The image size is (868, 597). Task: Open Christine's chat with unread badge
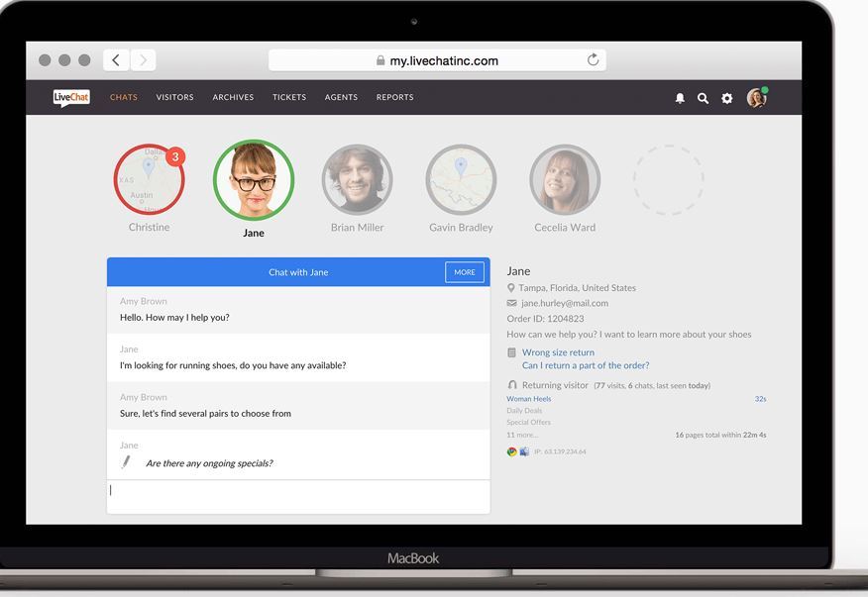tap(149, 179)
